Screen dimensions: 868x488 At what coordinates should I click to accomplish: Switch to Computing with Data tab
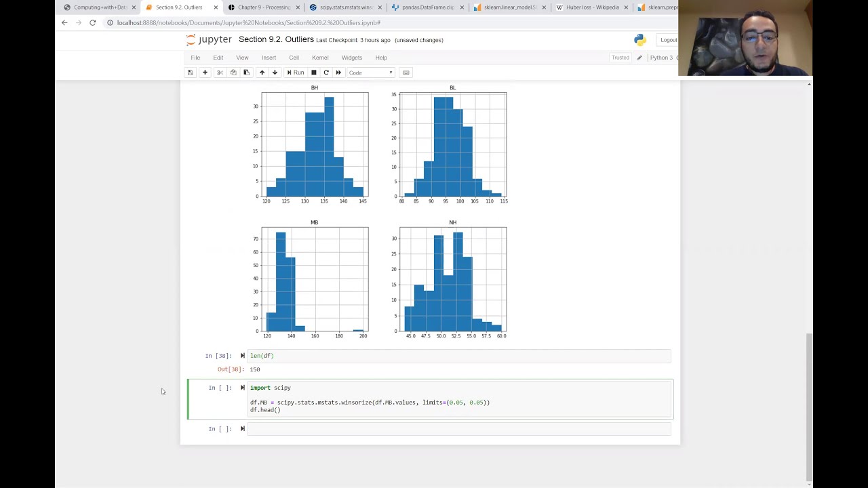click(x=98, y=7)
